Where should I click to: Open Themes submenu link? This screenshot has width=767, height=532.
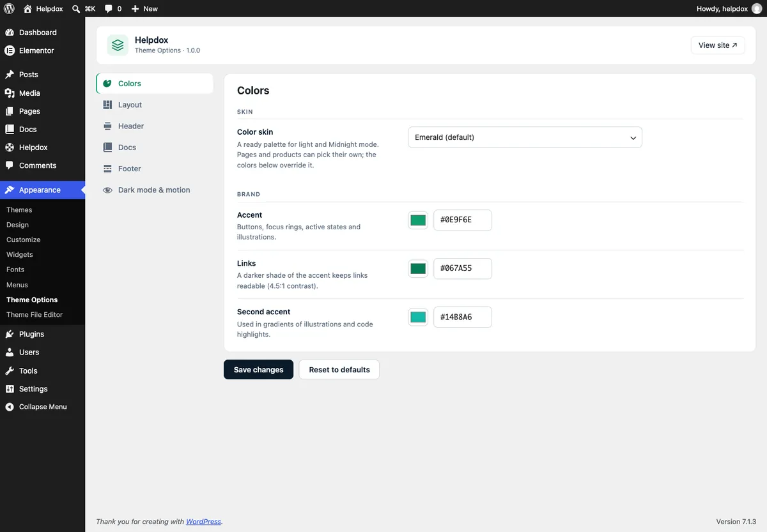click(19, 210)
